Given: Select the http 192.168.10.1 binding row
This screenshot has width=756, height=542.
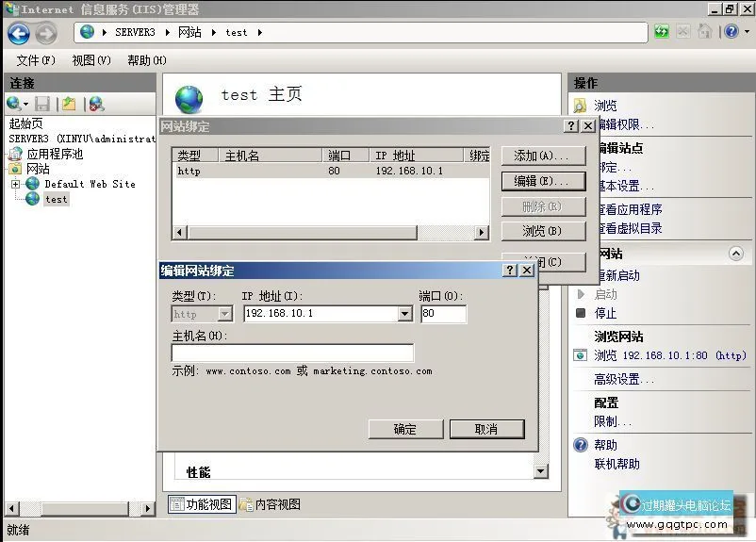Looking at the screenshot, I should coord(331,171).
